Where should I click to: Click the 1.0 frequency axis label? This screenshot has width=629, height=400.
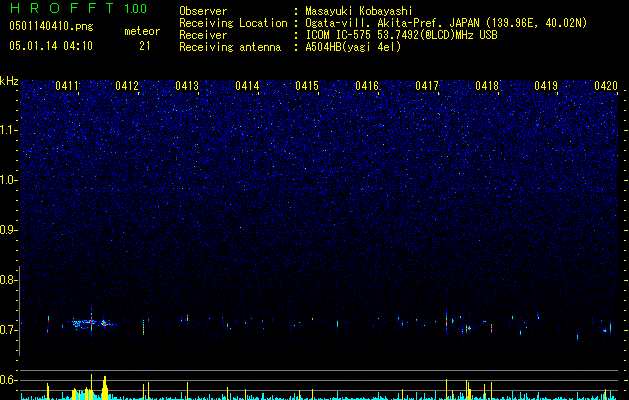(x=8, y=180)
